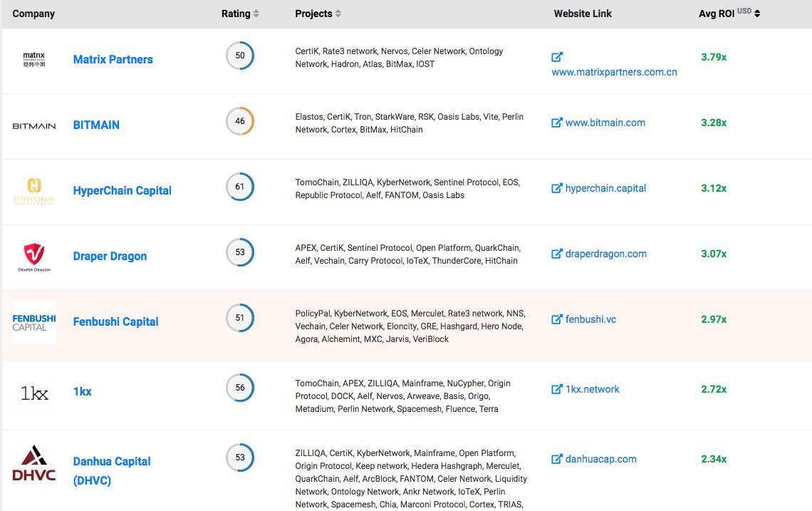
Task: Open the Draper Dragon company page
Action: pos(110,256)
